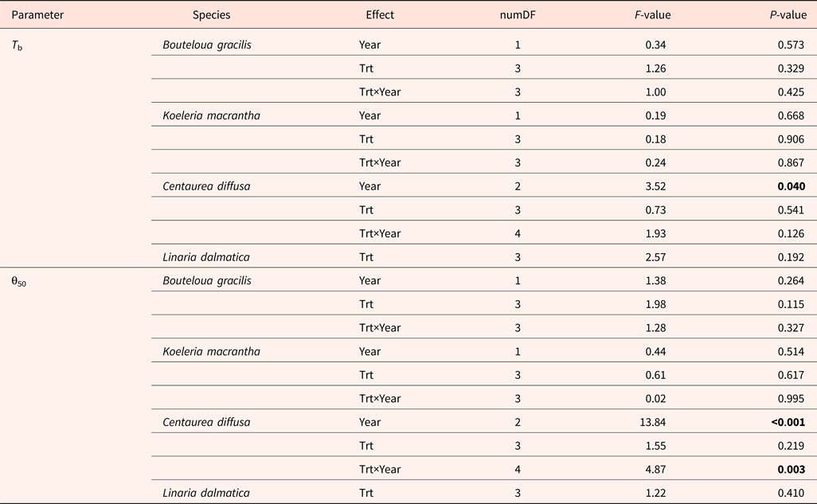
Task: Select the θ50 parameter cell
Action: coord(19,281)
